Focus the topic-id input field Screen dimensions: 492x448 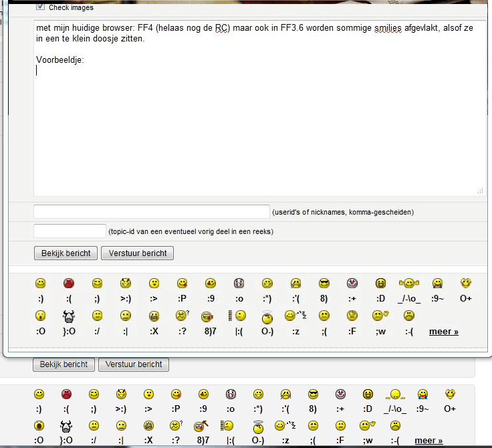(x=70, y=231)
